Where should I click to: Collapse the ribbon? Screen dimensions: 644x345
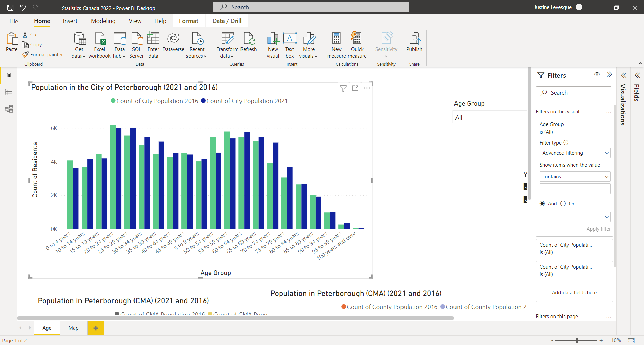[x=640, y=63]
